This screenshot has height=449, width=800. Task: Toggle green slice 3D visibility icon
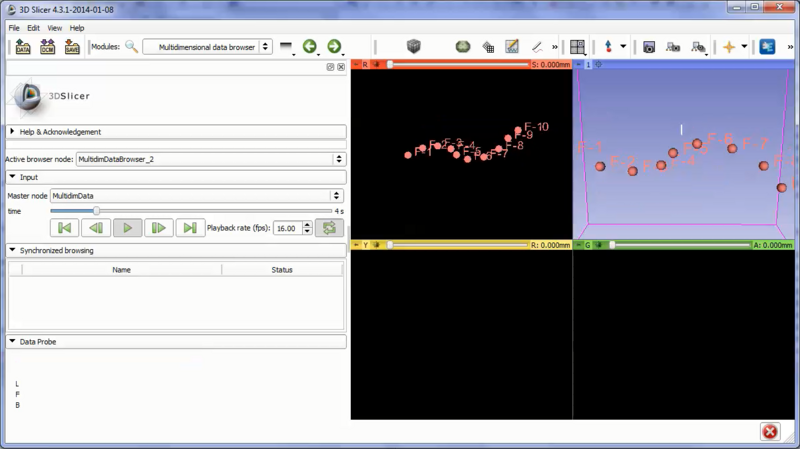pyautogui.click(x=599, y=245)
